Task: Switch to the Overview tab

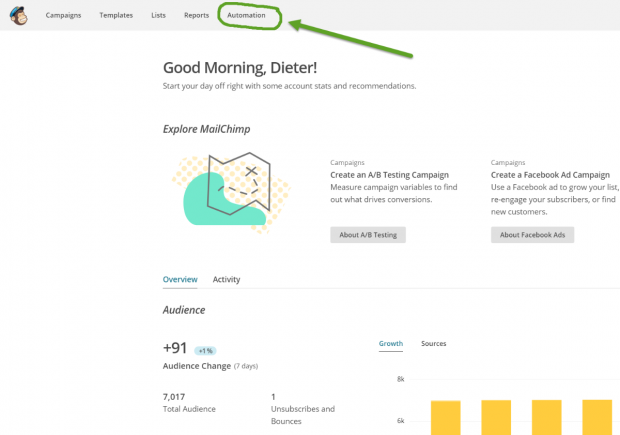Action: (180, 280)
